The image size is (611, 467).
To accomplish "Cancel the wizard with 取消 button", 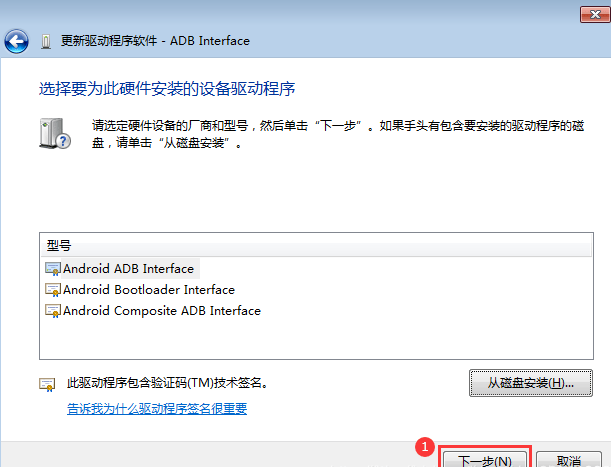I will 569,460.
